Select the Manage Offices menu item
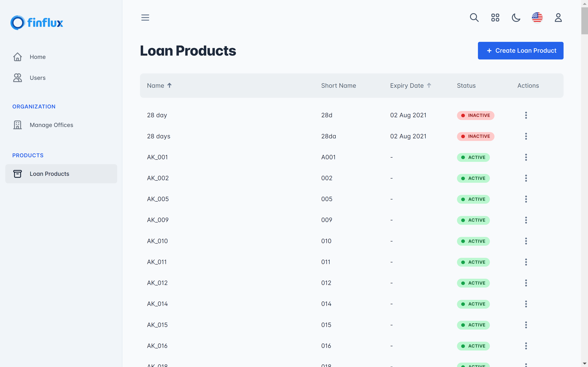Screen dimensions: 588x367 point(51,125)
